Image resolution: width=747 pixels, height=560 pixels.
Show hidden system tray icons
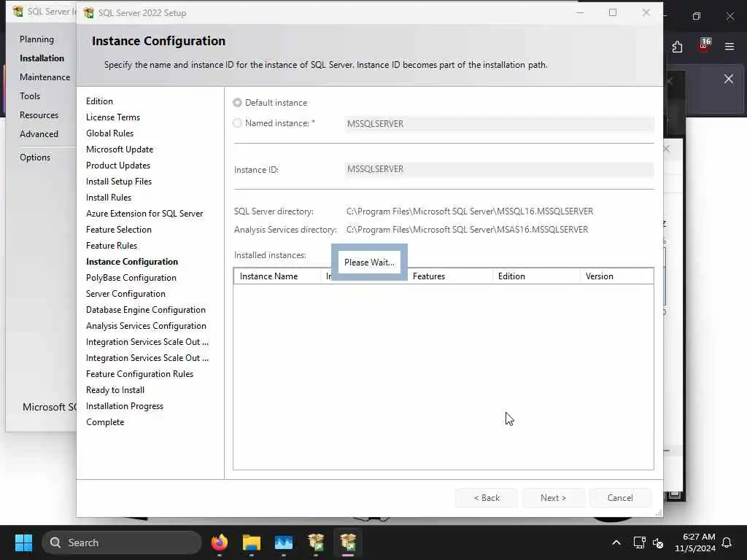(x=616, y=542)
